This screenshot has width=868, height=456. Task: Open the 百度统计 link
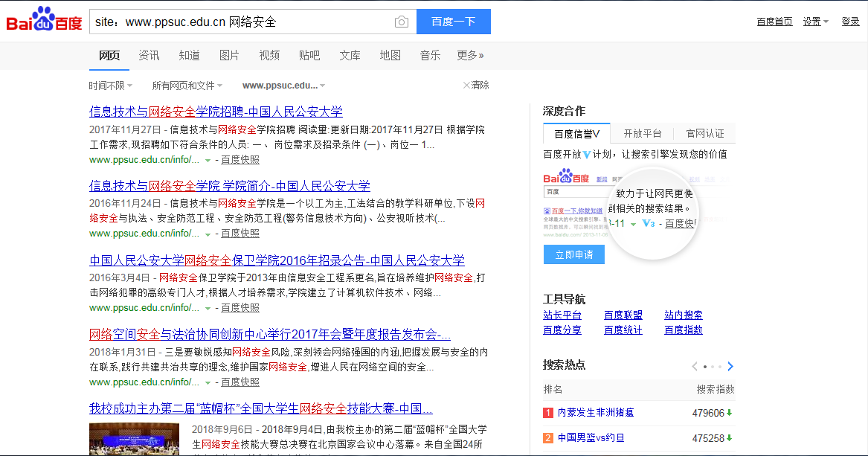click(x=623, y=330)
